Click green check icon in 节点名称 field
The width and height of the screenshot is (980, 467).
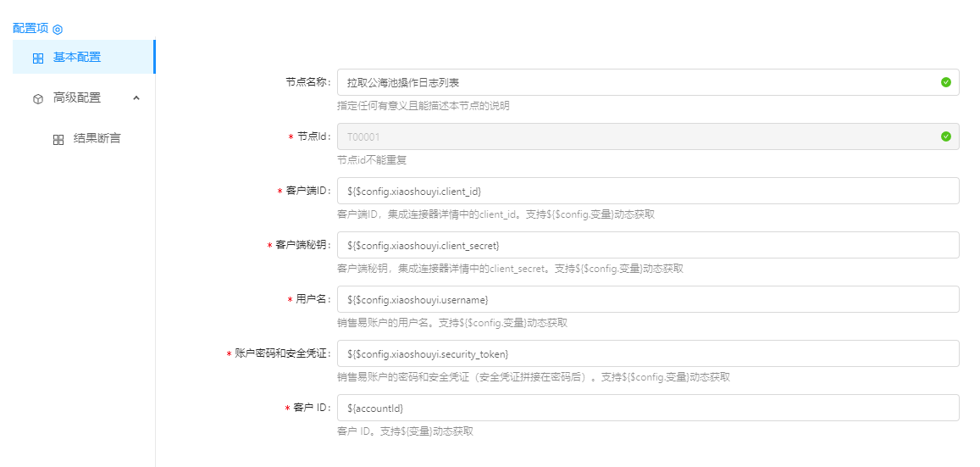[x=945, y=82]
